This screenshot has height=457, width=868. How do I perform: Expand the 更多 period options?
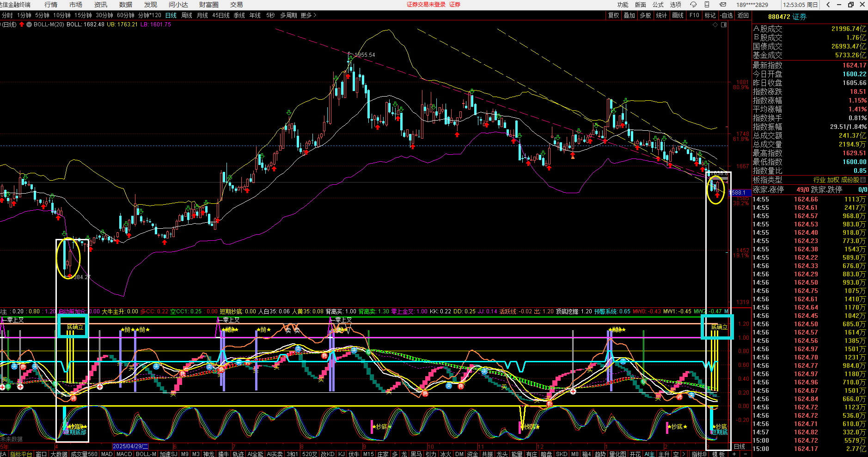tap(308, 15)
